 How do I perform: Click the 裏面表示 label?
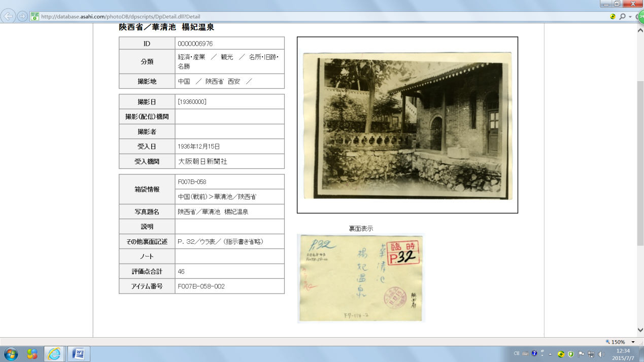click(x=360, y=229)
